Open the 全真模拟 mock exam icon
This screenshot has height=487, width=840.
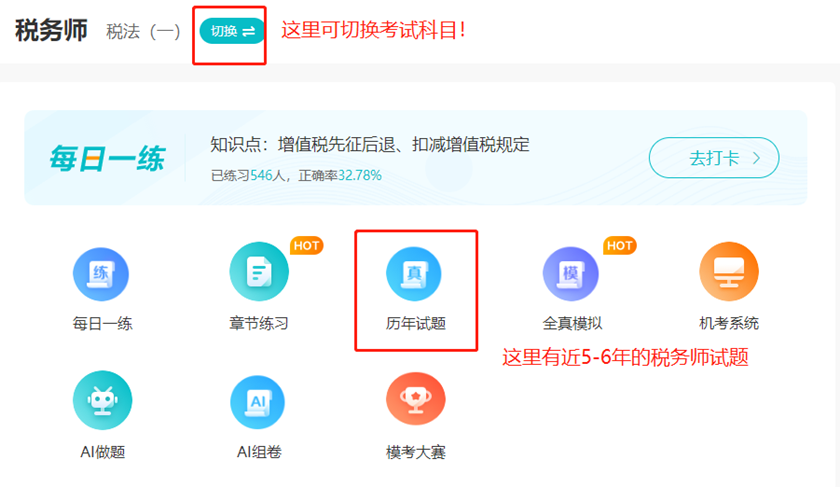(571, 274)
